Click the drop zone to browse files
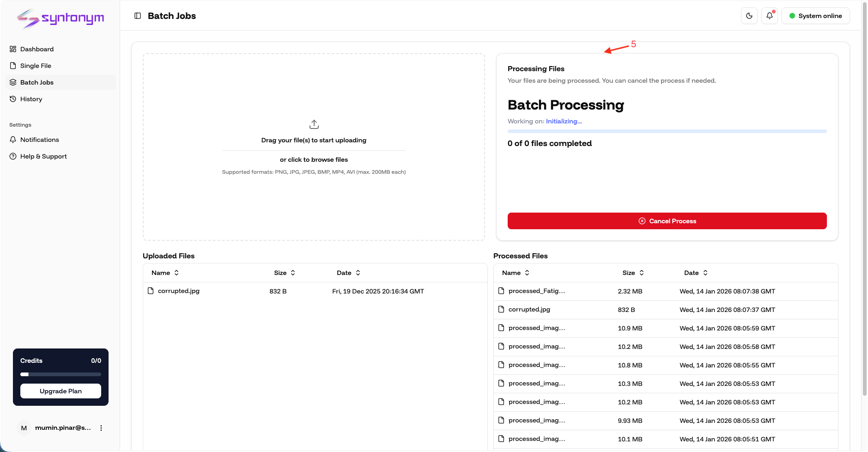Image resolution: width=868 pixels, height=452 pixels. click(x=314, y=159)
